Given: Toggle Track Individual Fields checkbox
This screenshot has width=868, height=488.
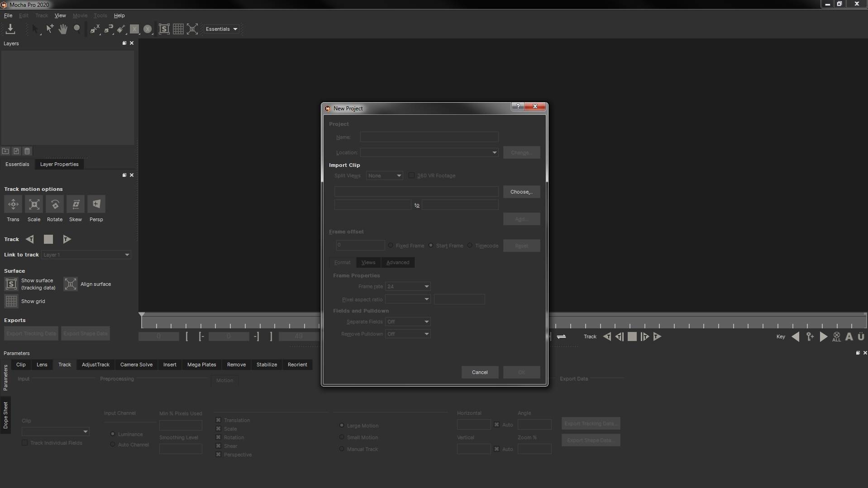Looking at the screenshot, I should [x=25, y=443].
